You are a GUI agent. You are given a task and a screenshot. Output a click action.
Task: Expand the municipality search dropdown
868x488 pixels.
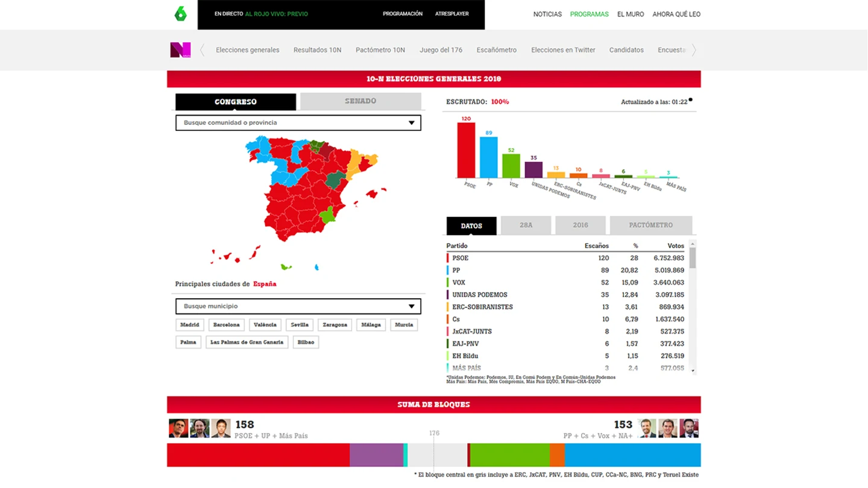(298, 306)
